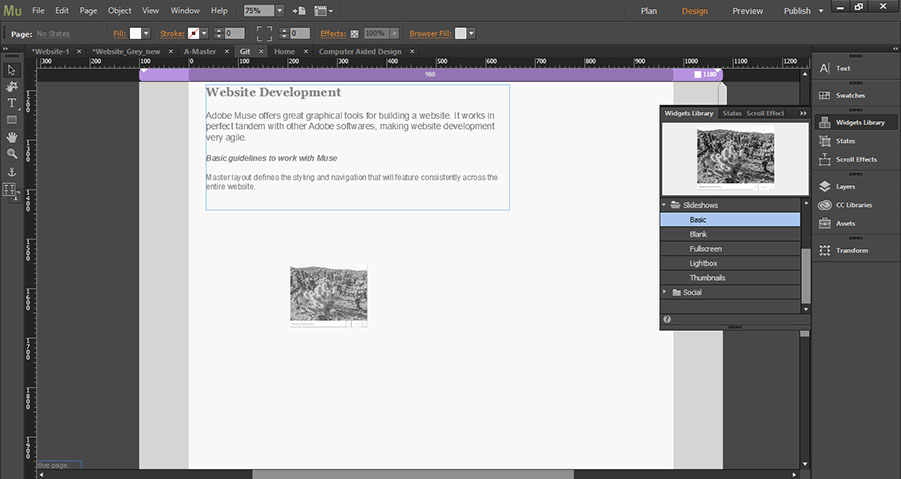The image size is (901, 479).
Task: Open the Object menu
Action: (x=119, y=10)
